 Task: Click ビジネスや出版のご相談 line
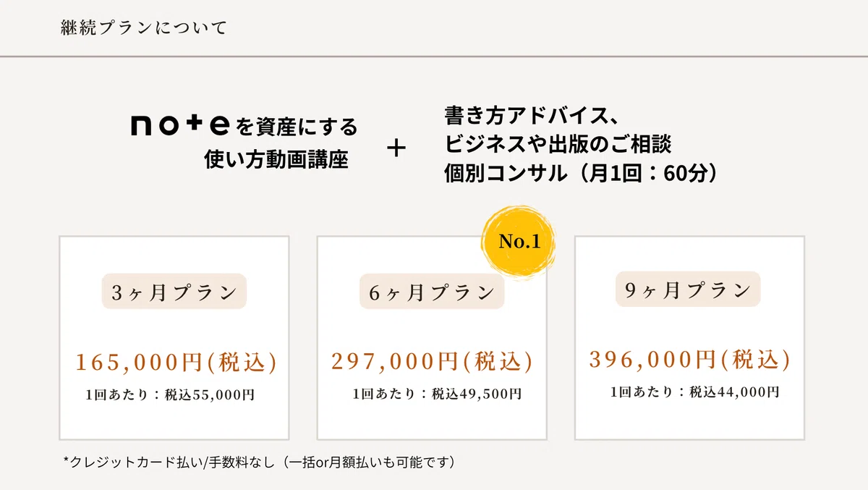click(x=558, y=144)
